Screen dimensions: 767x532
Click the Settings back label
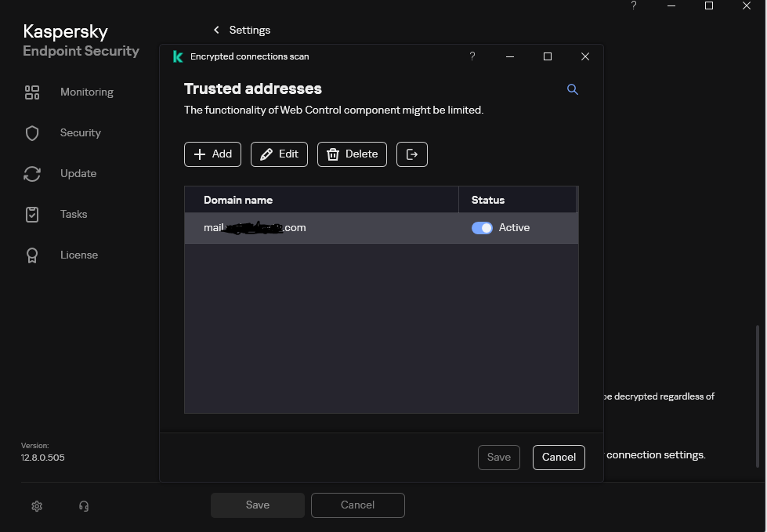(x=250, y=30)
